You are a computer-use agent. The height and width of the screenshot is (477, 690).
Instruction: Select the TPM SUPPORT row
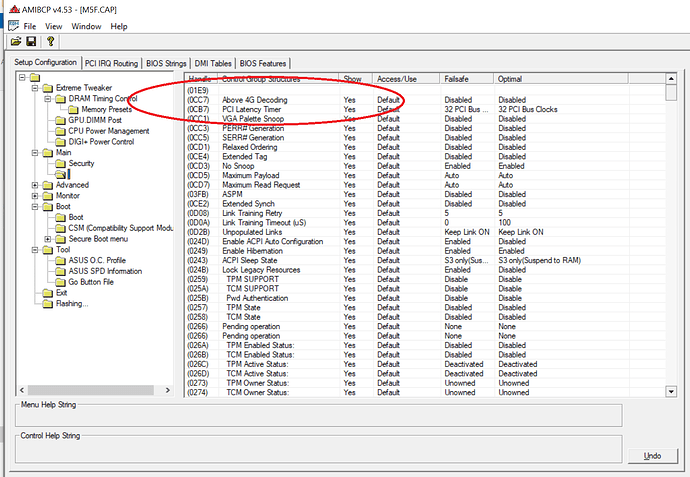[x=425, y=279]
